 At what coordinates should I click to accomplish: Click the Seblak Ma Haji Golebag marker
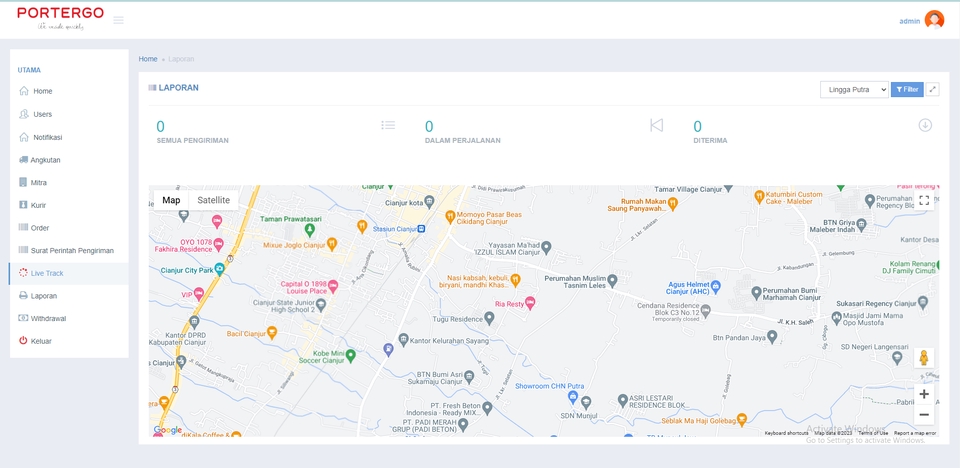[742, 420]
